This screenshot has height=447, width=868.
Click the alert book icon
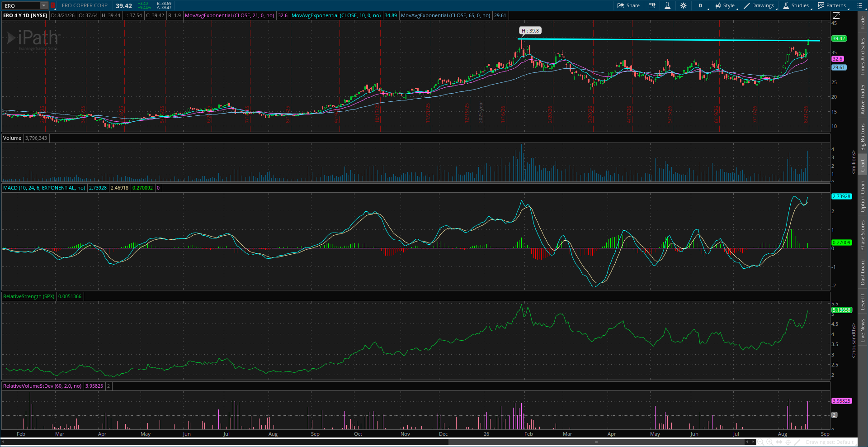[x=652, y=5]
